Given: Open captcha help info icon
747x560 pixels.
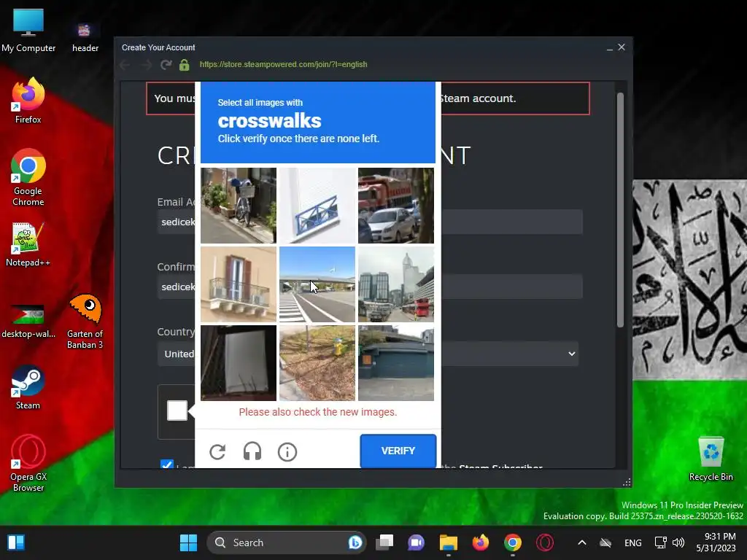Looking at the screenshot, I should [x=287, y=451].
